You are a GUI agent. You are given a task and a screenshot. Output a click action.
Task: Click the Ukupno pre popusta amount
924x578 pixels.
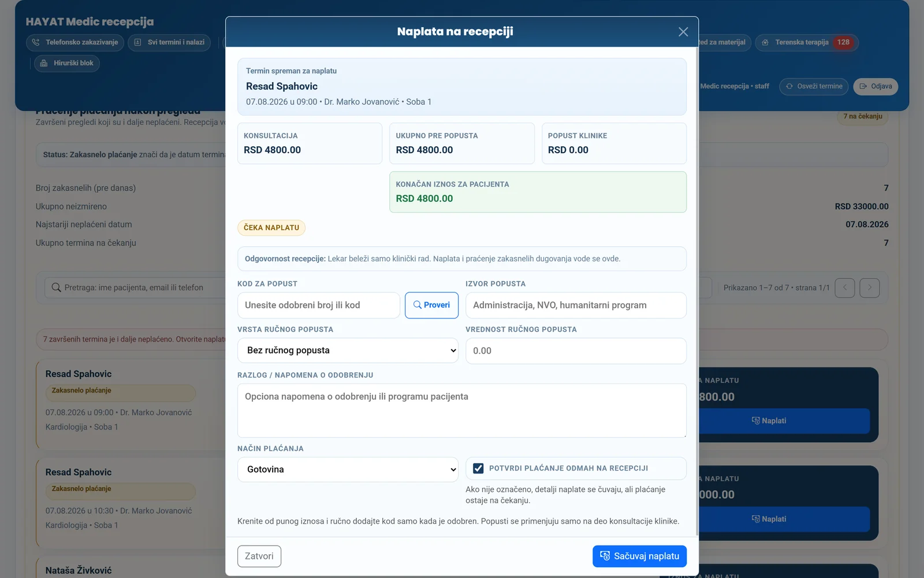(x=424, y=150)
